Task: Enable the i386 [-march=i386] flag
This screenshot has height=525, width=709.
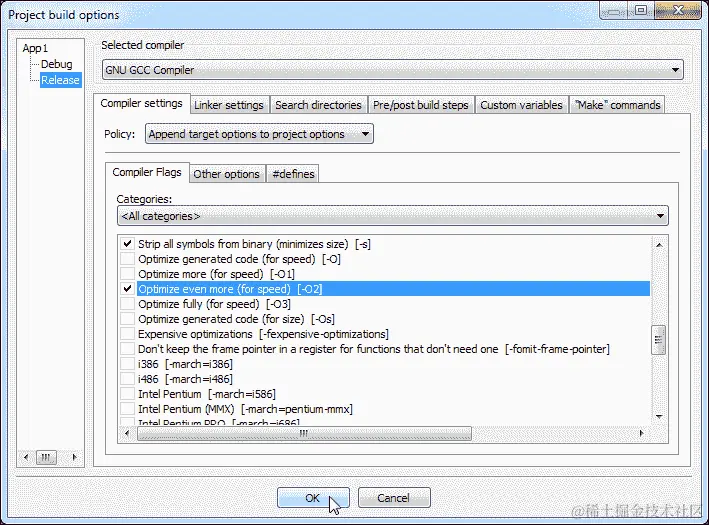Action: click(x=128, y=364)
